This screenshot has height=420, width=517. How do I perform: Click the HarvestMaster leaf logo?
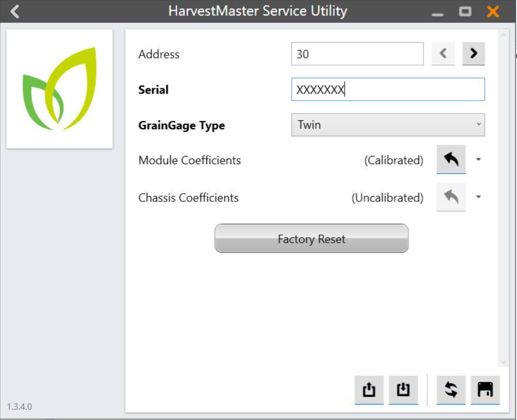[59, 89]
